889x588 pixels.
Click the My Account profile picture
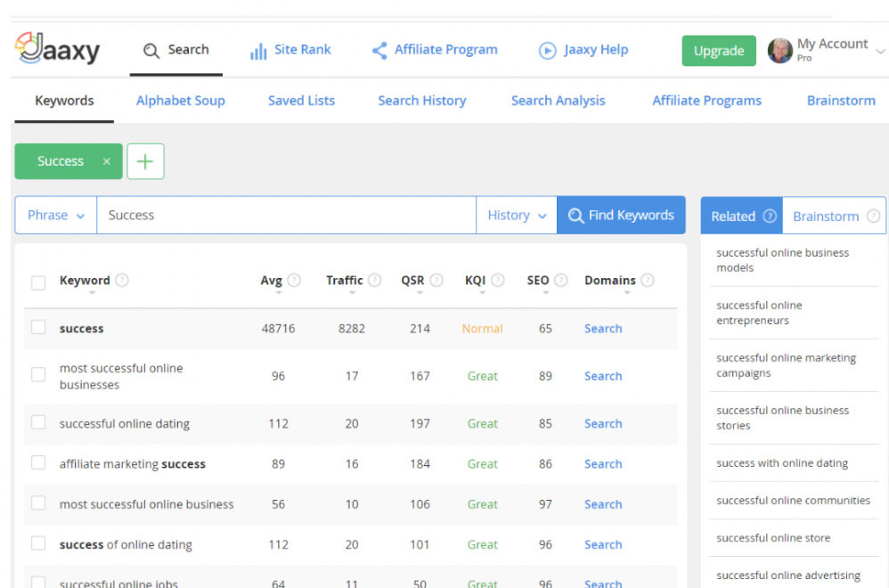tap(780, 51)
